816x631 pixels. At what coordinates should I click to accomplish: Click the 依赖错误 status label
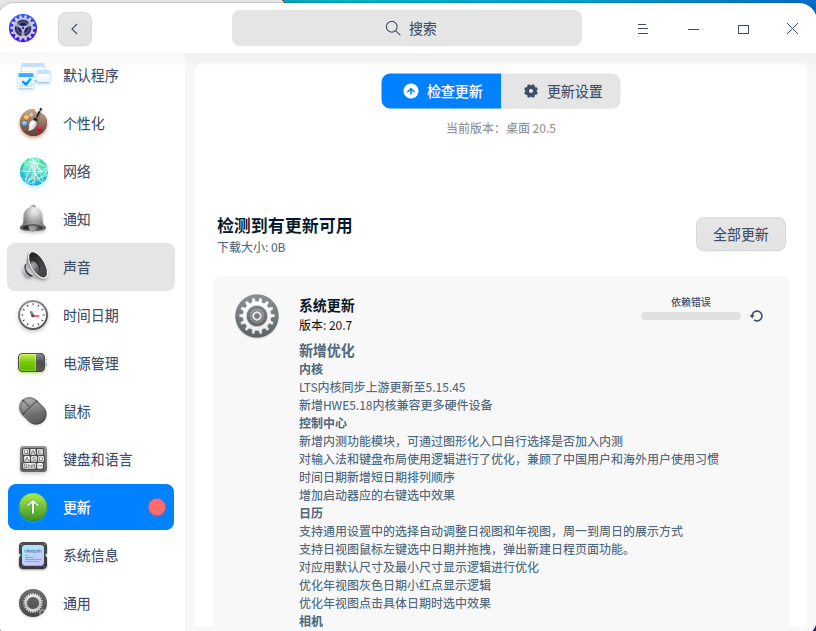tap(691, 302)
